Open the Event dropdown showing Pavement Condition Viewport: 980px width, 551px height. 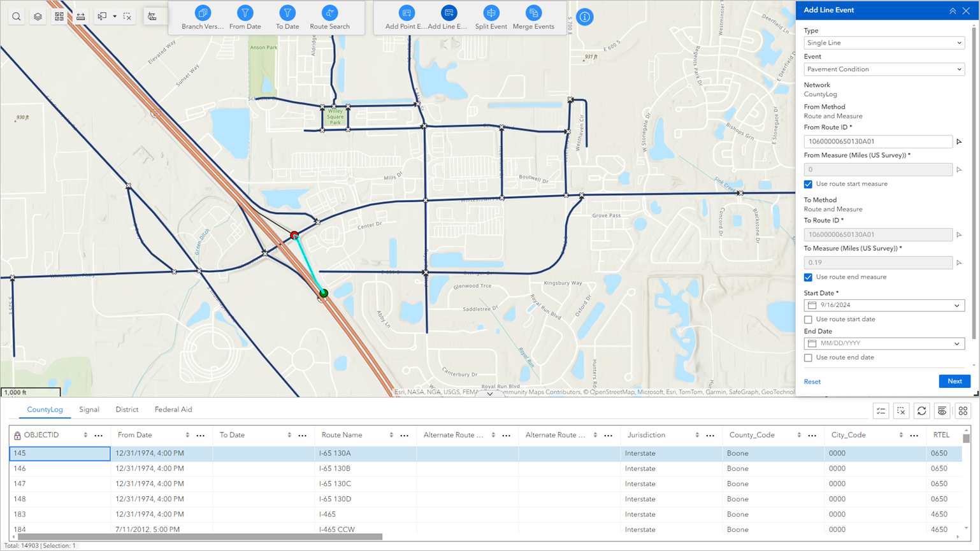(884, 69)
